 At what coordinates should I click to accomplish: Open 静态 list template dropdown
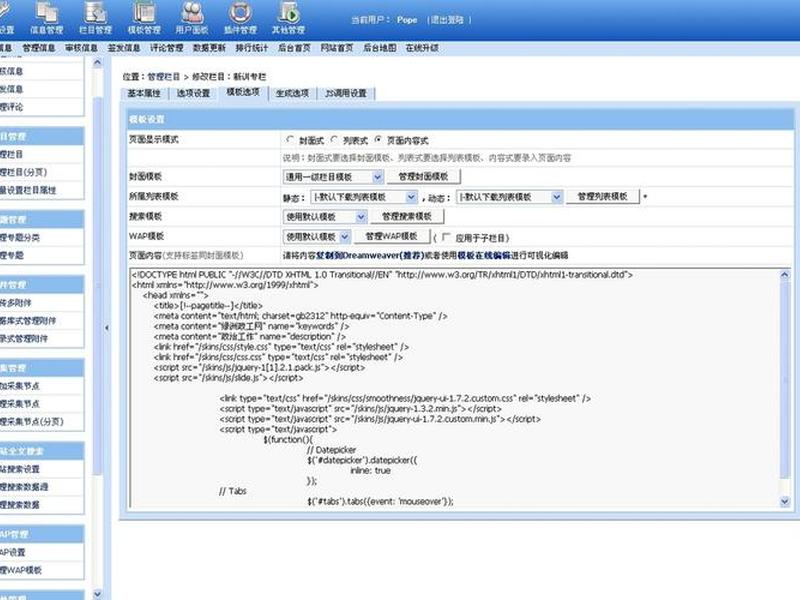(x=364, y=196)
